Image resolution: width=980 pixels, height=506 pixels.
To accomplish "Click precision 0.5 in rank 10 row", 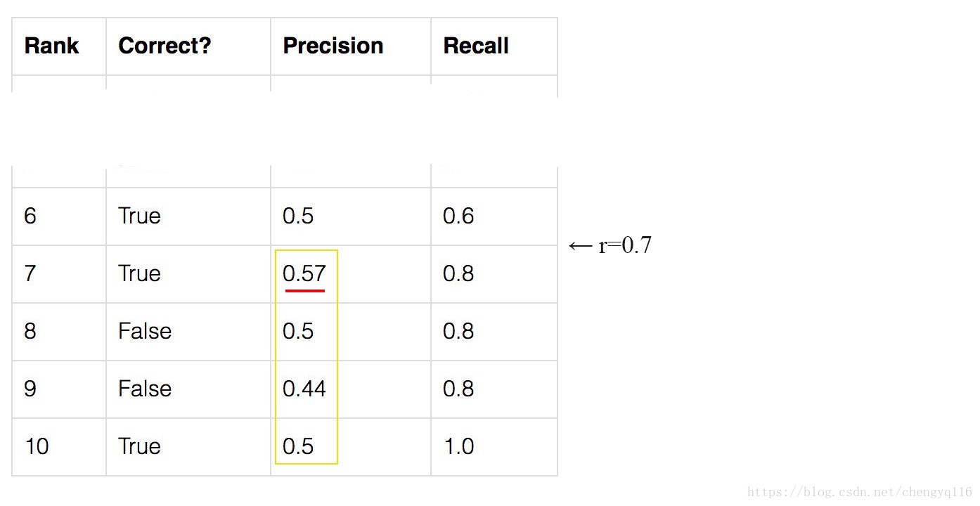I will [298, 446].
